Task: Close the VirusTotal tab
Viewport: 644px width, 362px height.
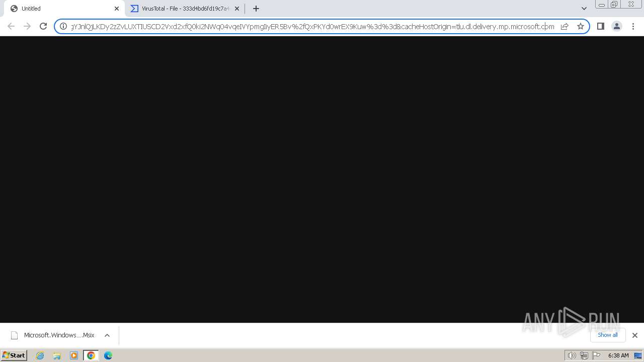Action: [237, 9]
